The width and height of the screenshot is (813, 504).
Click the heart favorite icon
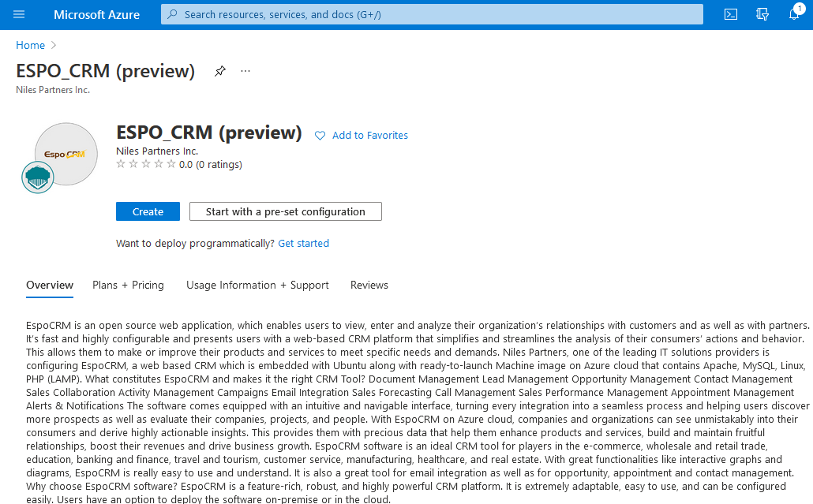click(x=320, y=136)
